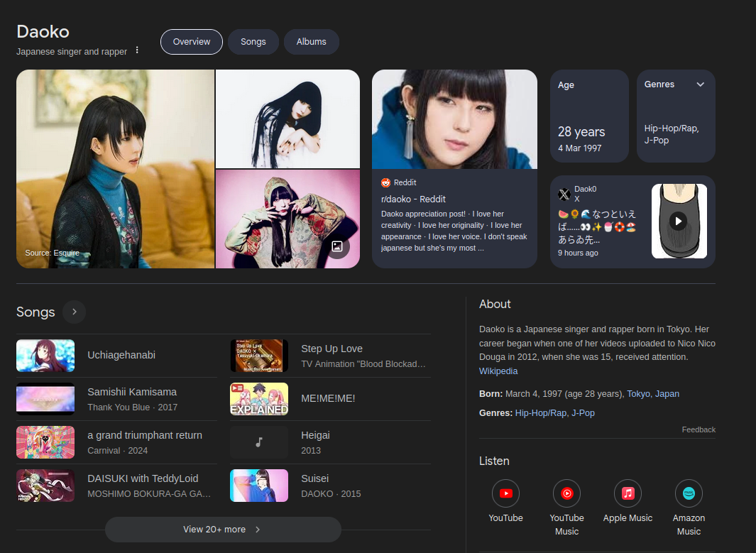This screenshot has height=553, width=756.
Task: Click the Feedback link
Action: point(699,429)
